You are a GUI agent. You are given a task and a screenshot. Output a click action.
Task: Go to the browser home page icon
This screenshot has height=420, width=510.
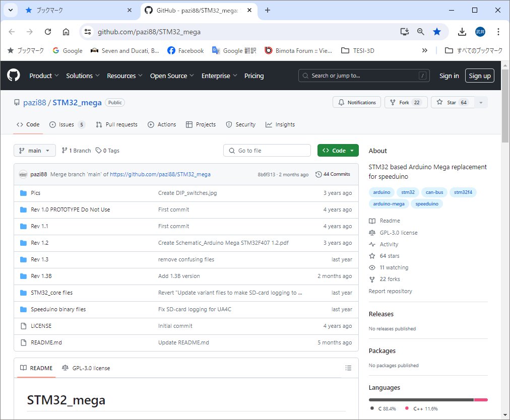coord(66,32)
